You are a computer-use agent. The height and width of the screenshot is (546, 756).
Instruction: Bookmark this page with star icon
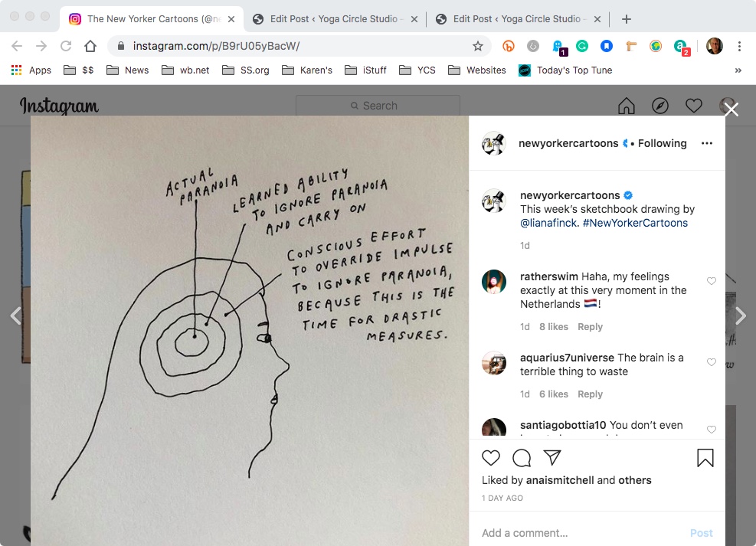(477, 46)
